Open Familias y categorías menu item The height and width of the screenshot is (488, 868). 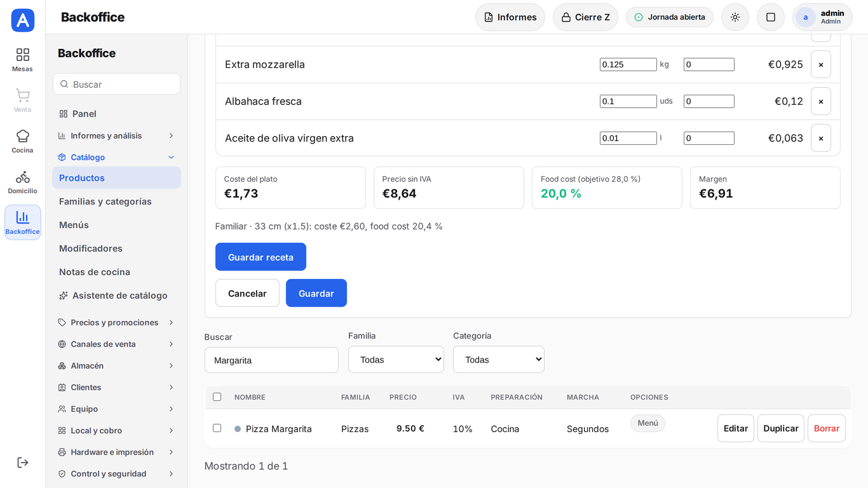pos(116,201)
